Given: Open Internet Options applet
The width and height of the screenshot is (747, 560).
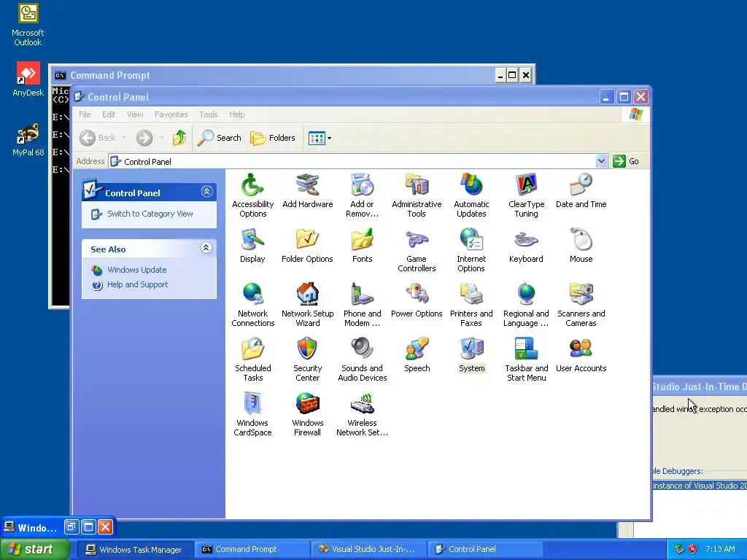Looking at the screenshot, I should click(x=471, y=250).
